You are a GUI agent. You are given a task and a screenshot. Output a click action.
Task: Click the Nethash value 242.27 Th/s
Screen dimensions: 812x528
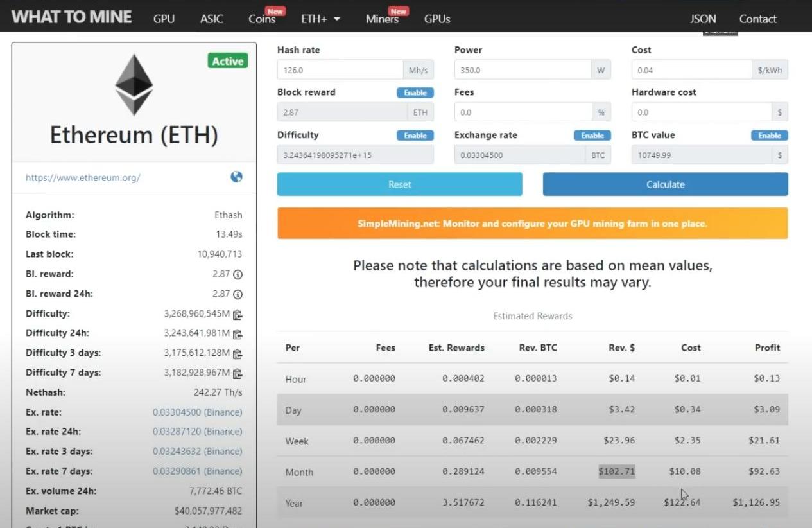pyautogui.click(x=218, y=392)
